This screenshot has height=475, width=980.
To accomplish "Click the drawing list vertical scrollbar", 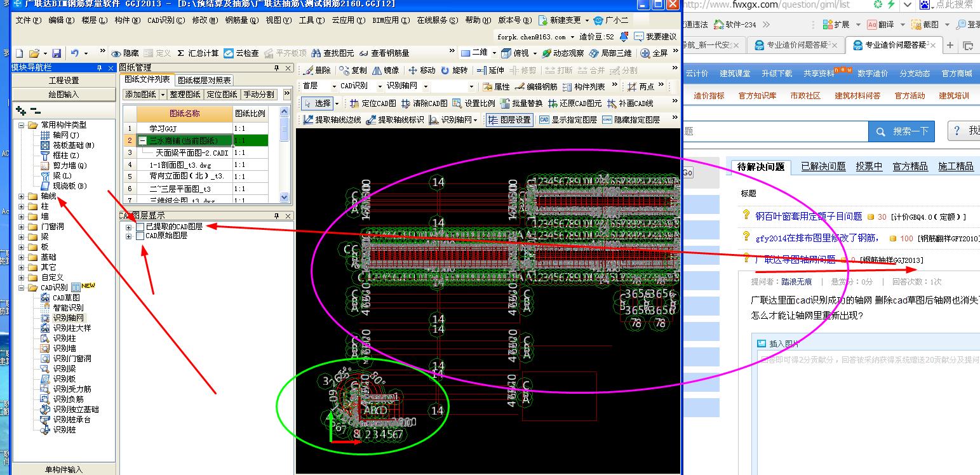I will pos(285,154).
